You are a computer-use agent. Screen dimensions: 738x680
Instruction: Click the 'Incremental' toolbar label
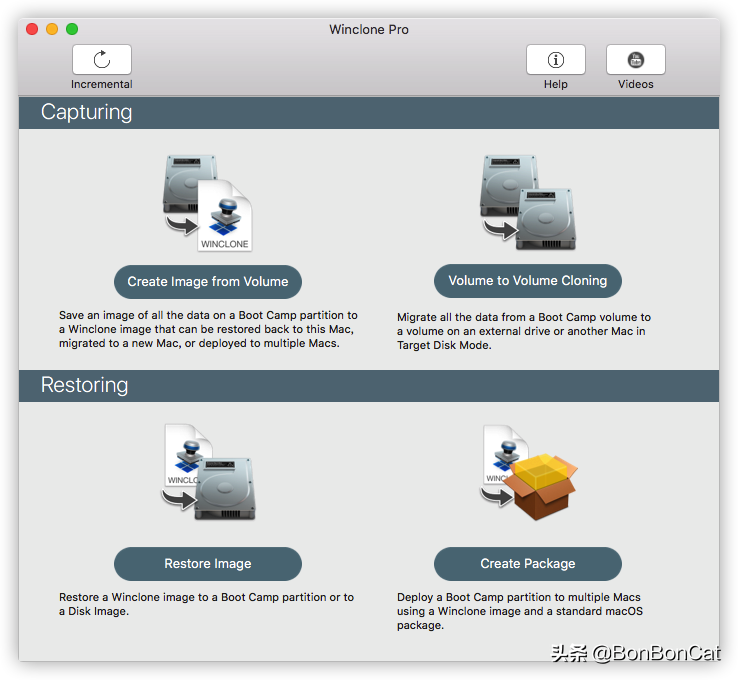(x=102, y=84)
